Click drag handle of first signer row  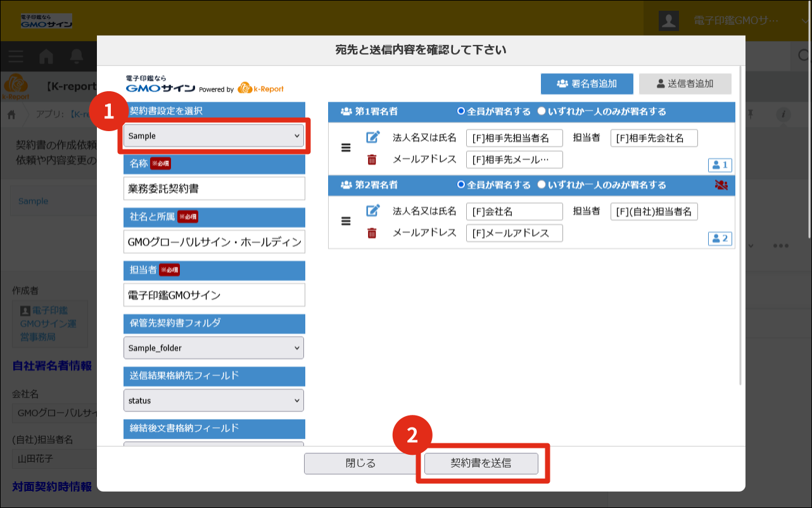coord(346,148)
